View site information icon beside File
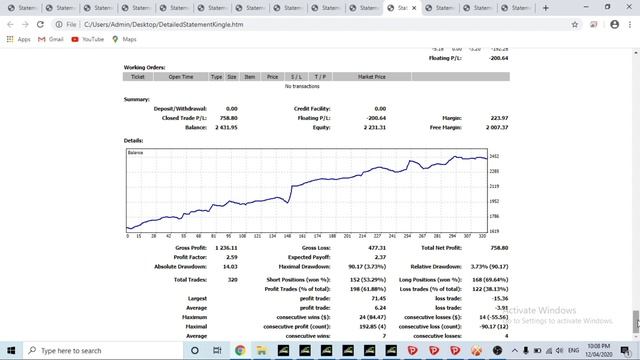Image resolution: width=640 pixels, height=360 pixels. (59, 24)
